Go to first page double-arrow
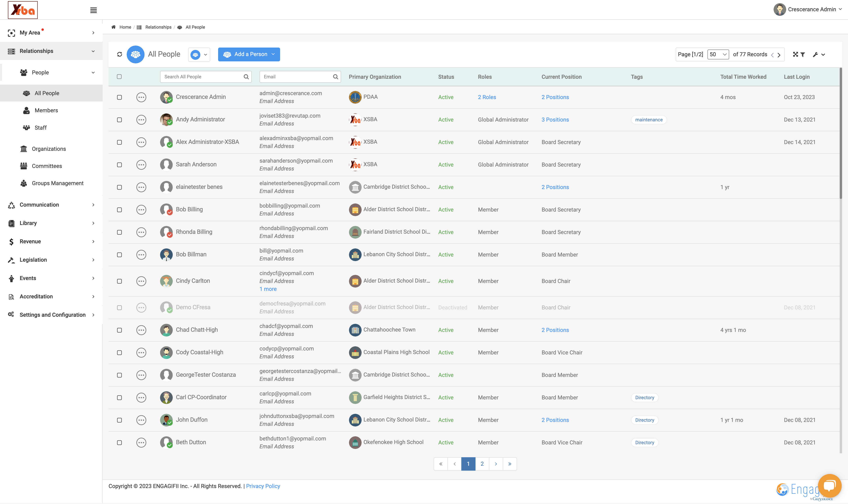 point(441,464)
